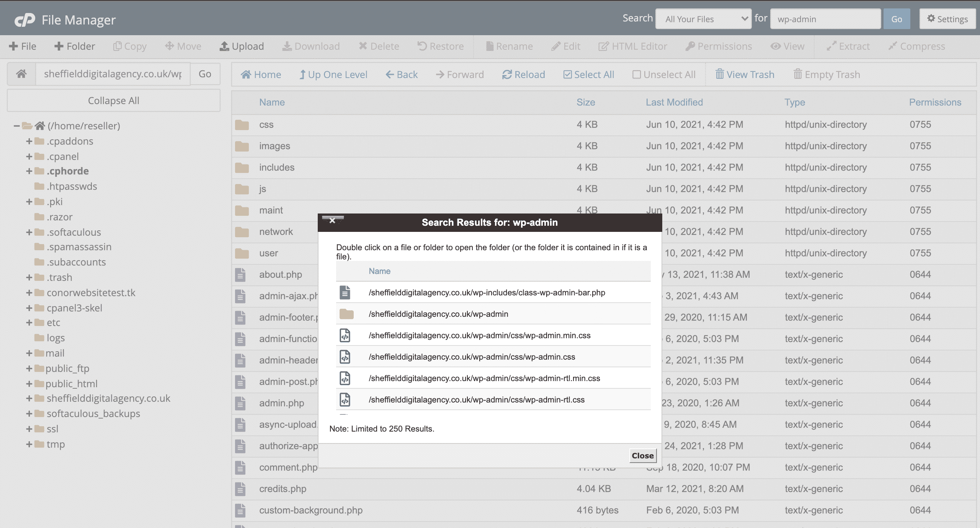980x528 pixels.
Task: Create a new file with +File
Action: 23,46
